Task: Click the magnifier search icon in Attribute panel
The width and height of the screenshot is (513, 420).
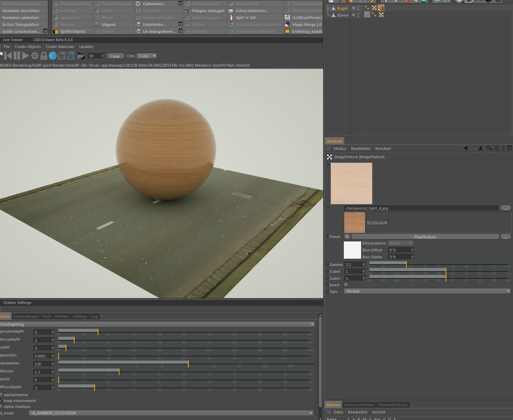Action: [489, 148]
